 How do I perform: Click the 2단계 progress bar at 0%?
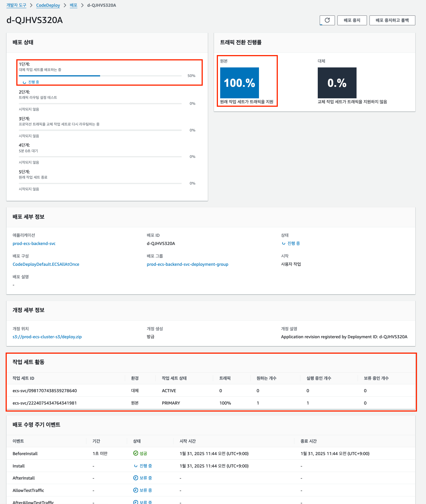pyautogui.click(x=100, y=104)
